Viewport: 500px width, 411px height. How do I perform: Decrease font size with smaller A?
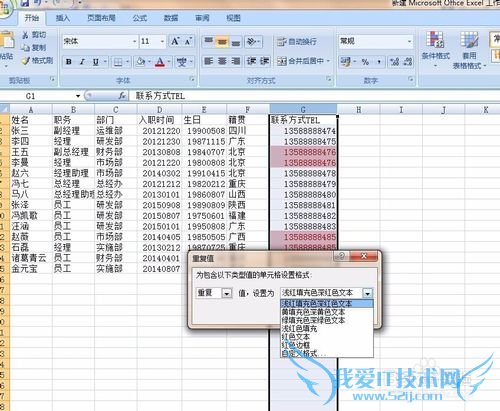click(x=187, y=41)
